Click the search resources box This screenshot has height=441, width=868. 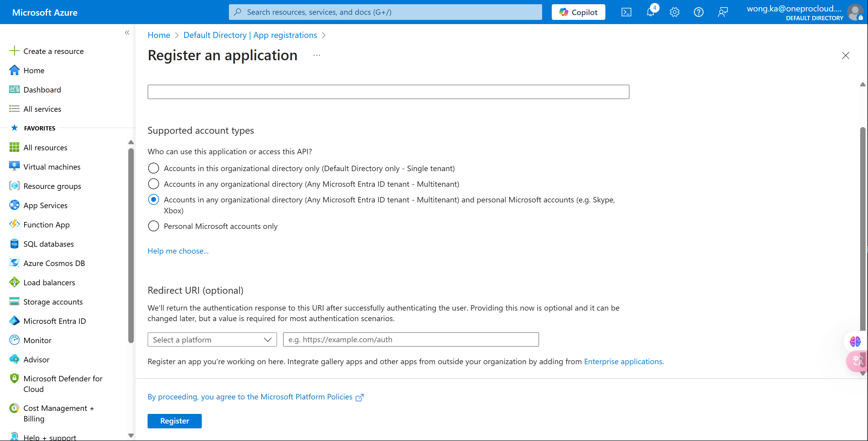385,12
